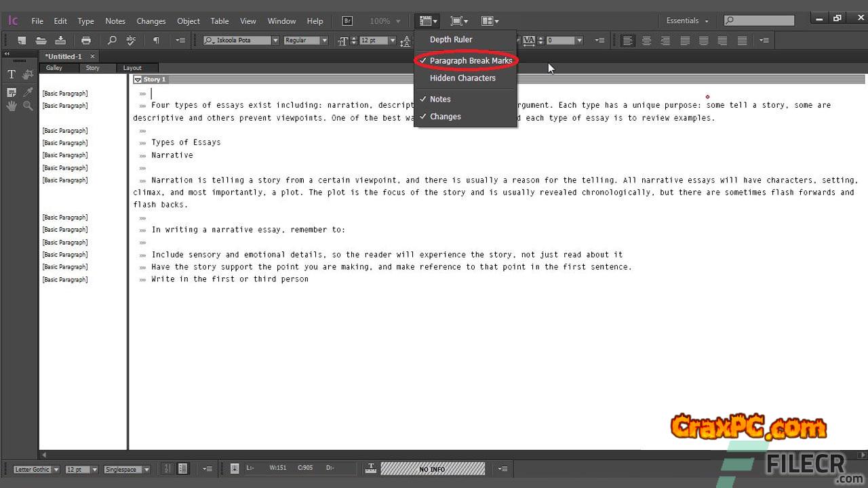Click the Print document icon

pos(86,41)
